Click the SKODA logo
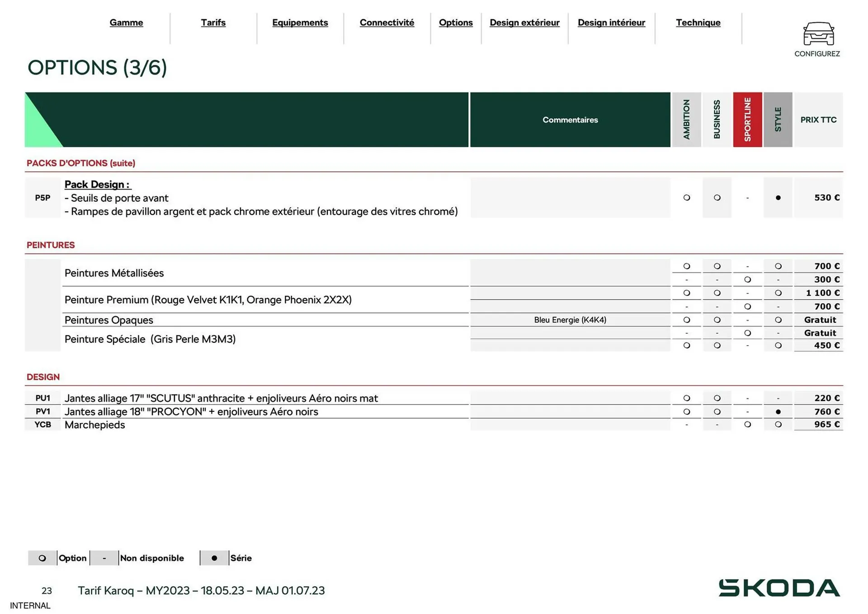Screen dimensions: 868x614 pos(780,588)
